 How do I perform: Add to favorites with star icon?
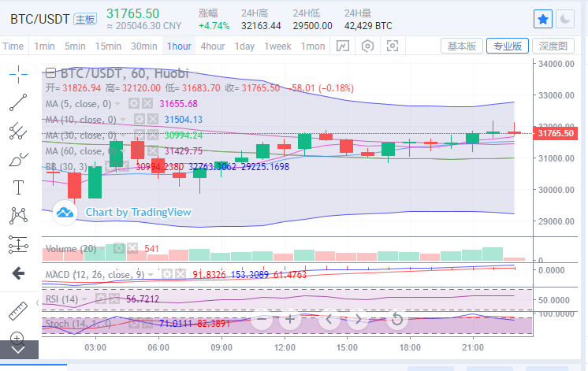click(542, 19)
